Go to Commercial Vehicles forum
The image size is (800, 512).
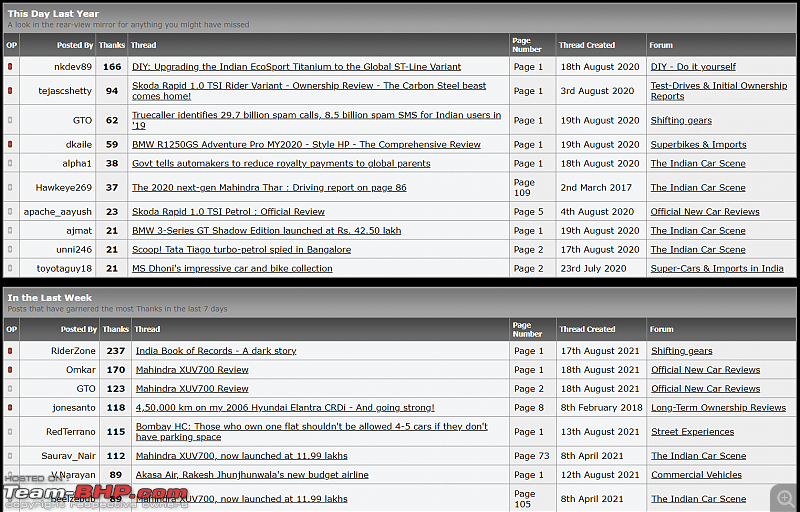(696, 474)
